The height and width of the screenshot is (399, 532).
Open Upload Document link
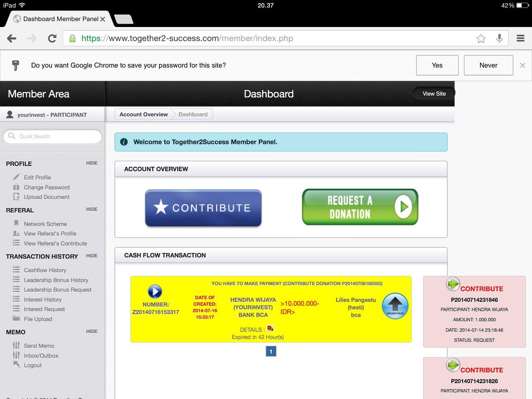click(x=47, y=197)
